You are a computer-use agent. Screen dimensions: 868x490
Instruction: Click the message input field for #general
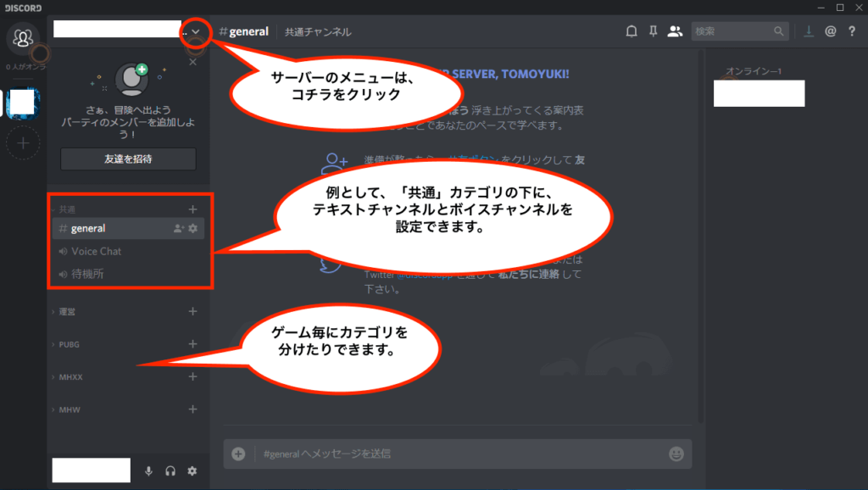[x=458, y=454]
